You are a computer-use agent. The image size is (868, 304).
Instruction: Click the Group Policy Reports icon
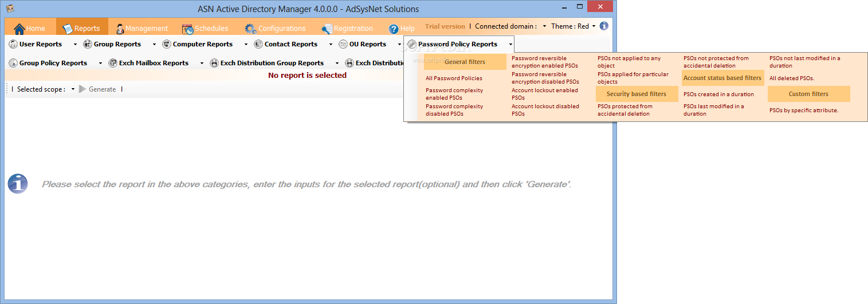tap(13, 63)
